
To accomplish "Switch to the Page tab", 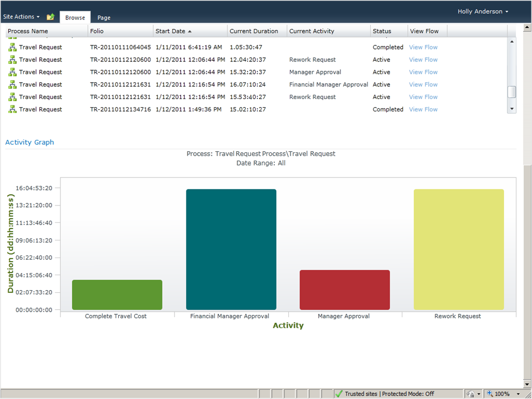I will point(104,18).
